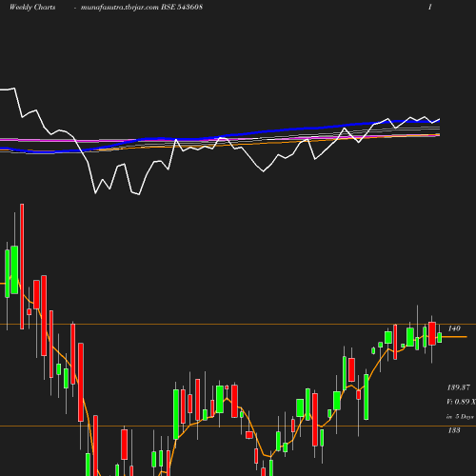Click the "V: 0.89 X" volume text
Image resolution: width=476 pixels, height=476 pixels.
pyautogui.click(x=461, y=402)
